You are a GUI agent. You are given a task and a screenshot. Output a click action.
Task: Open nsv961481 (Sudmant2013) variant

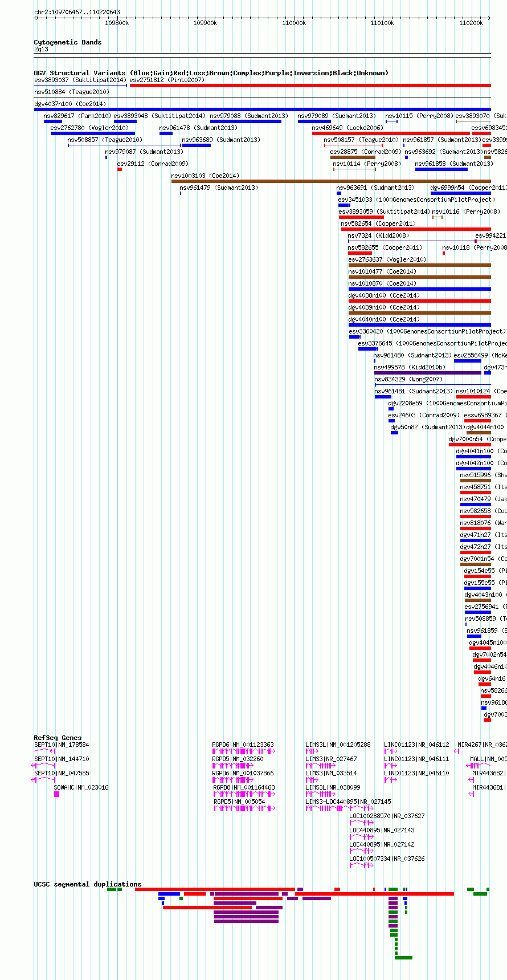pos(414,391)
